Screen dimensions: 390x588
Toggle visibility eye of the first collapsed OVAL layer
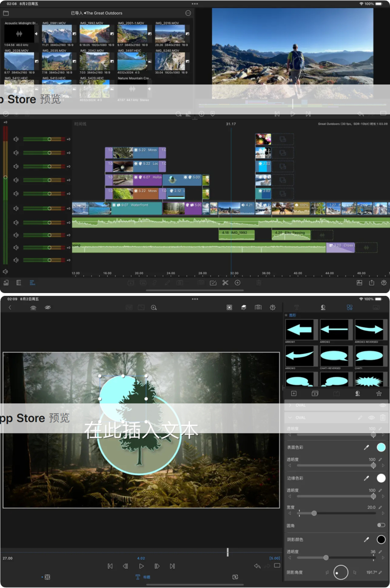coord(383,405)
